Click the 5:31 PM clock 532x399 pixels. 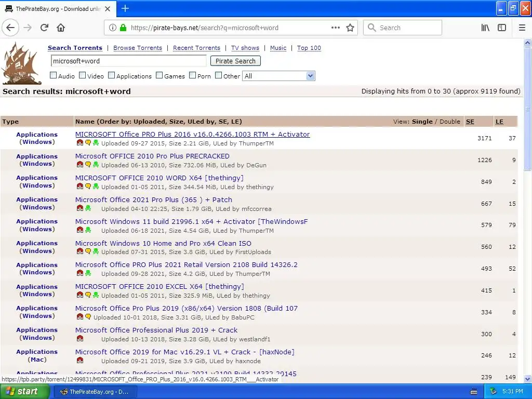pyautogui.click(x=513, y=392)
